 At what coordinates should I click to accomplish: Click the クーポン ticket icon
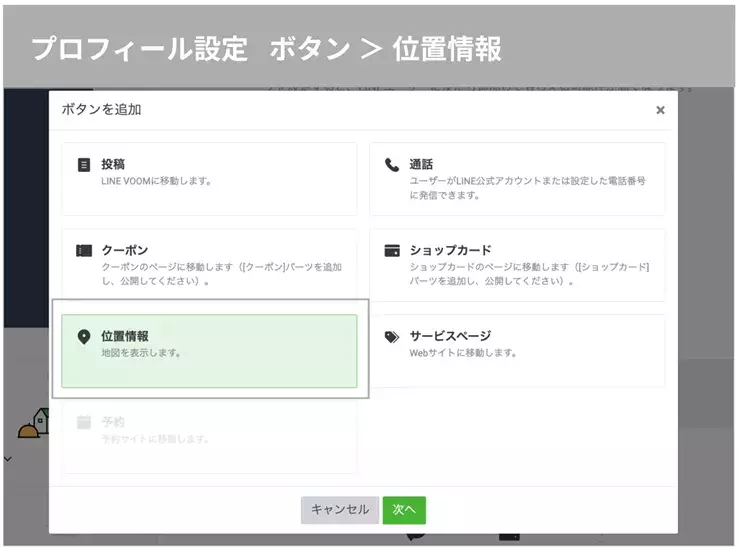pyautogui.click(x=84, y=251)
